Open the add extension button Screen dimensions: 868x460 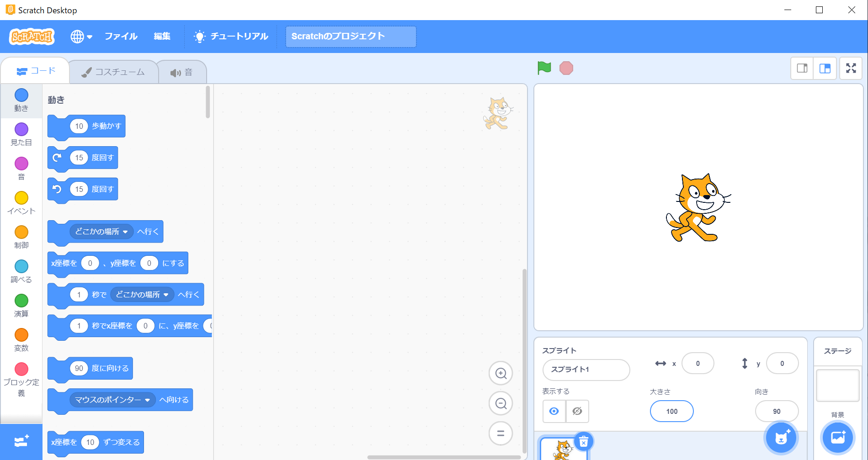click(x=21, y=442)
